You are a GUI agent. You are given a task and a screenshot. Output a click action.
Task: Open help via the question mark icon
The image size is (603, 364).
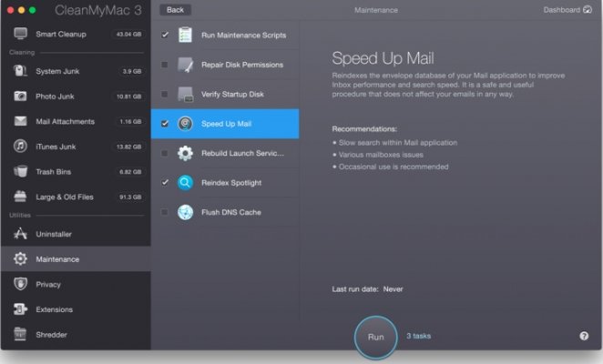click(x=584, y=336)
